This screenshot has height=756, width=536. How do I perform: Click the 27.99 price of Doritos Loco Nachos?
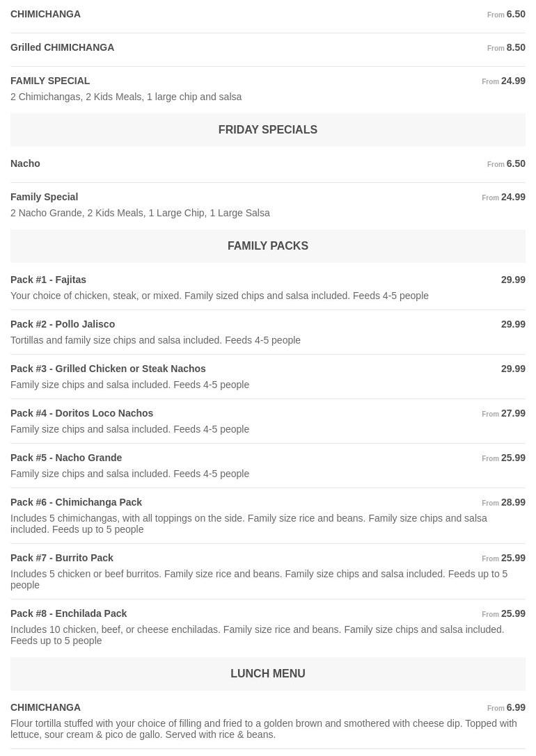coord(513,413)
